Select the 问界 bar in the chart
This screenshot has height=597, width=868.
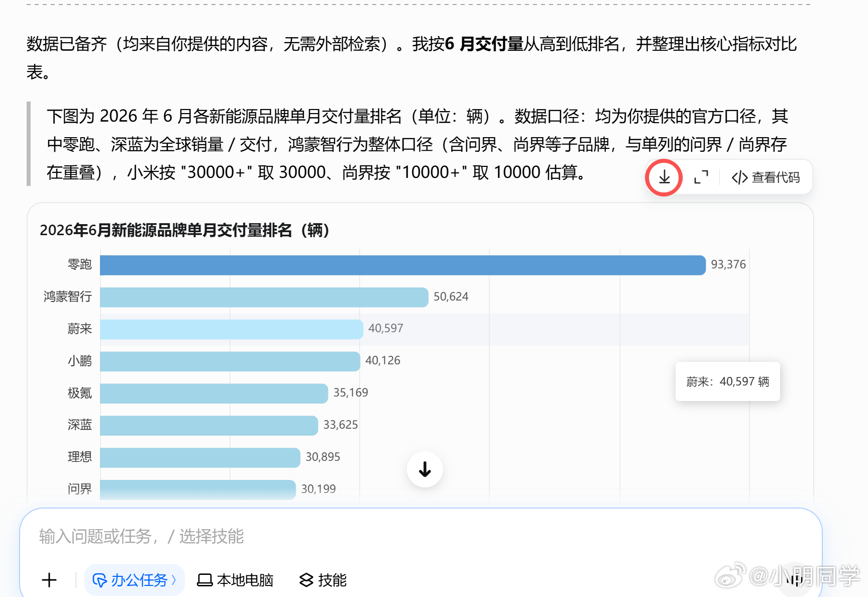click(x=198, y=489)
